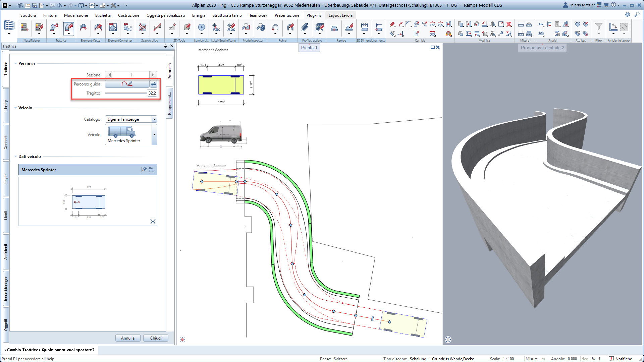Click the red X delete tool in Modifica
Image resolution: width=644 pixels, height=362 pixels.
(509, 24)
